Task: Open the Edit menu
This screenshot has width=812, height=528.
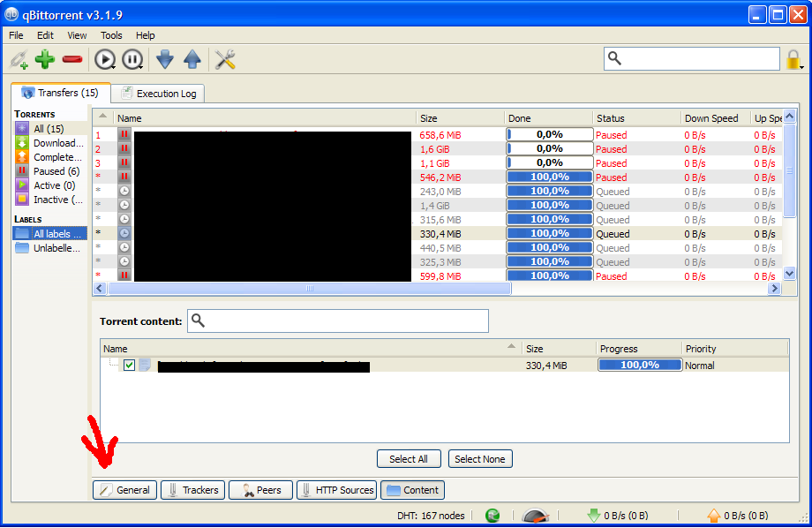Action: [x=45, y=35]
